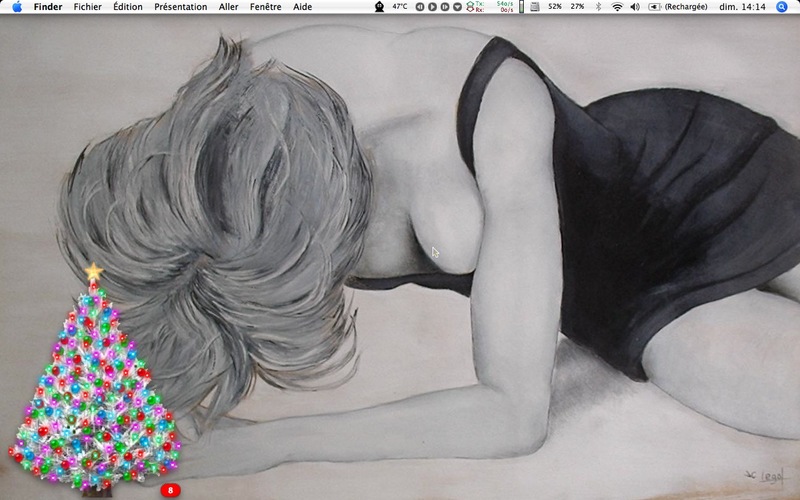The image size is (800, 500).
Task: Open the Fenêtre menu
Action: coord(265,7)
